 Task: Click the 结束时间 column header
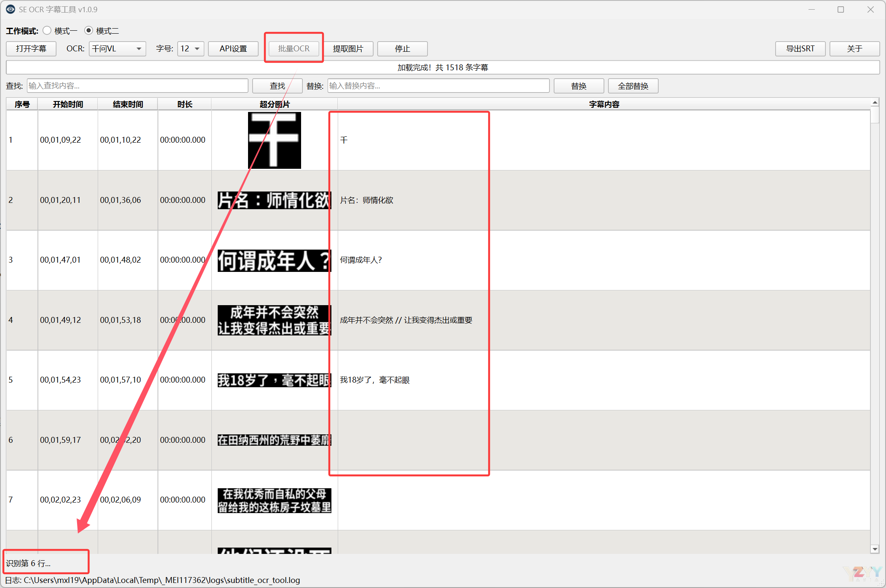coord(128,104)
